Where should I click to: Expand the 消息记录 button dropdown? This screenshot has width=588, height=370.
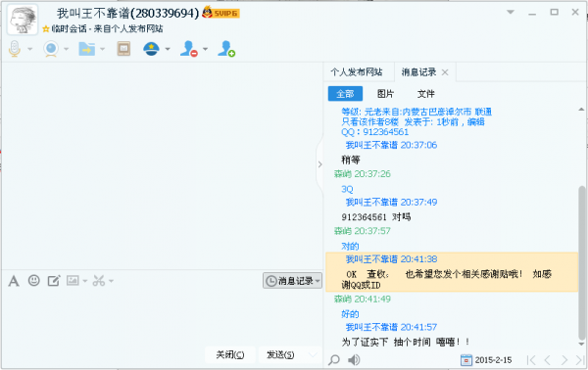(318, 281)
